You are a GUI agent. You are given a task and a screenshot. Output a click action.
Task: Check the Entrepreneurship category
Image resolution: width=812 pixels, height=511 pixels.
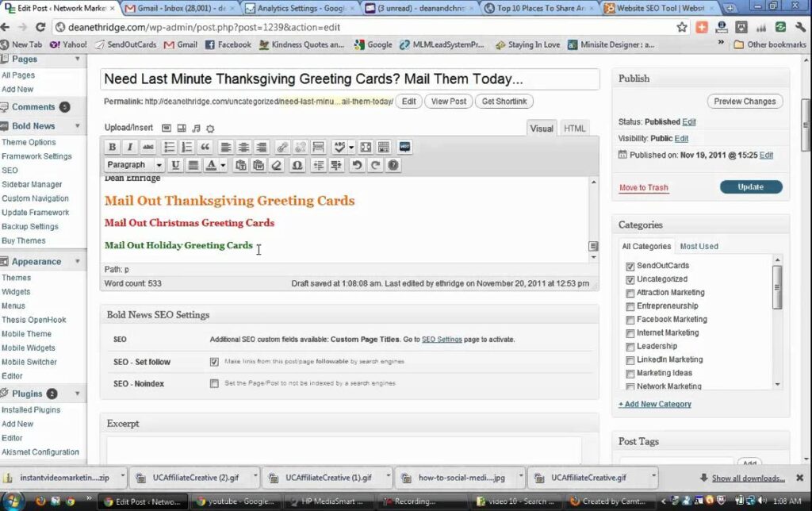point(630,307)
